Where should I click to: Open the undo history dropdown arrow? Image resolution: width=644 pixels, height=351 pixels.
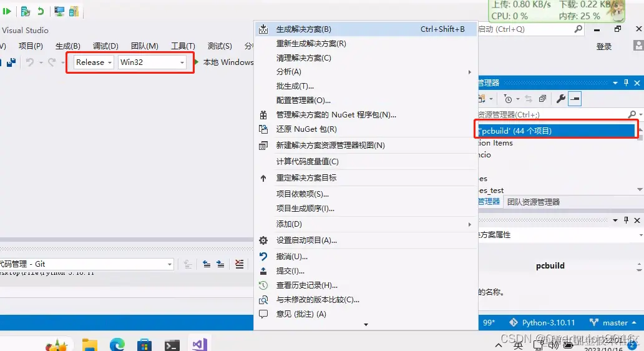coord(41,62)
